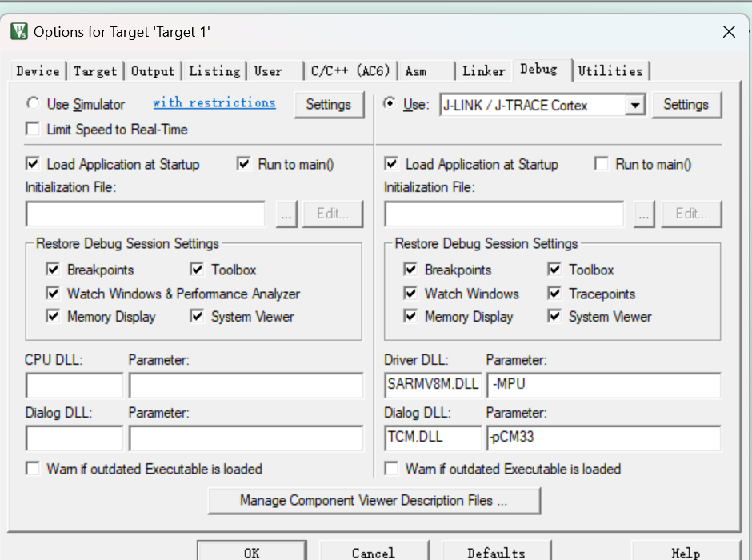
Task: Click the -pCM33 parameter field
Action: click(x=604, y=438)
